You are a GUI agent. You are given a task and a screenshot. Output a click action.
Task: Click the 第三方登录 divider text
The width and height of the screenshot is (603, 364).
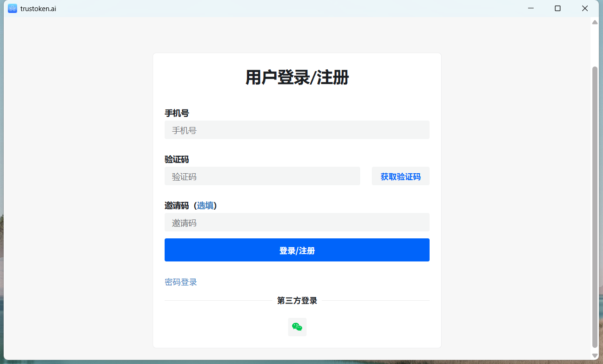(x=297, y=301)
